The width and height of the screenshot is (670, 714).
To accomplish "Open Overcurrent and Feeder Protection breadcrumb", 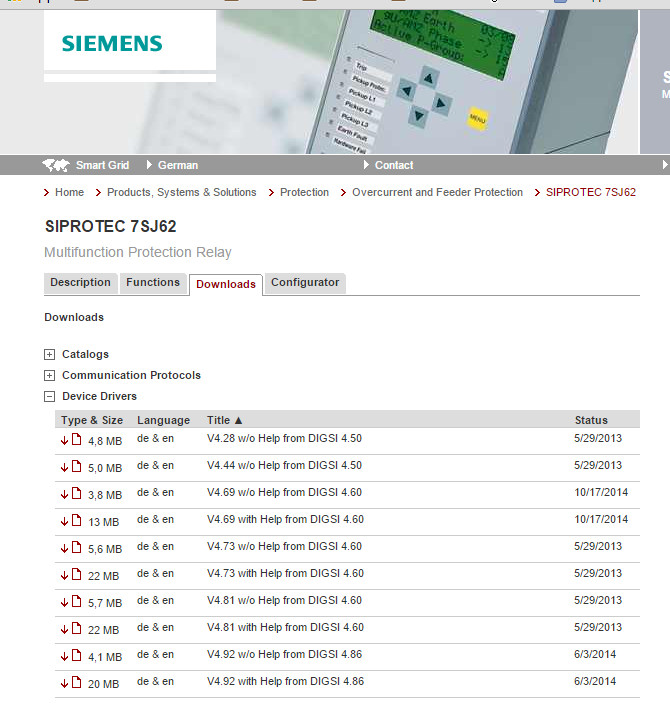I will point(437,192).
